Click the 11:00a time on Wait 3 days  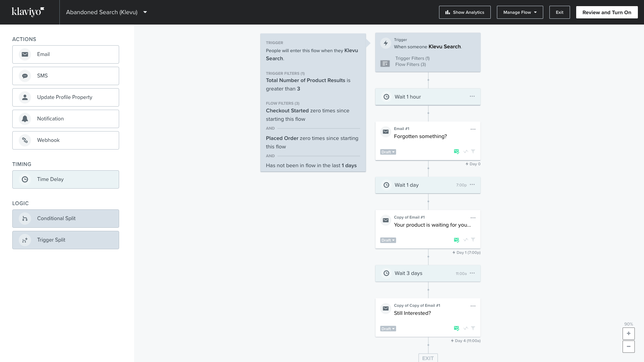click(x=461, y=274)
